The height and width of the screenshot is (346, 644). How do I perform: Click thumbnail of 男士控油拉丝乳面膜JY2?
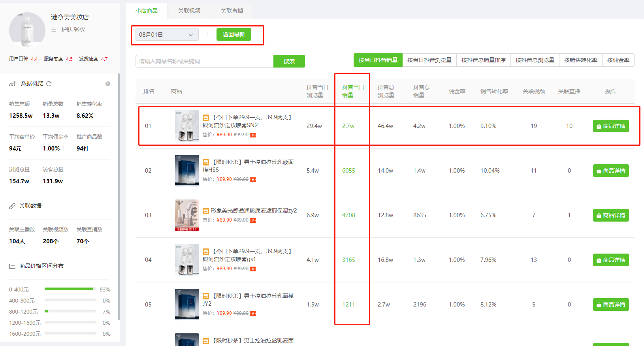(187, 305)
